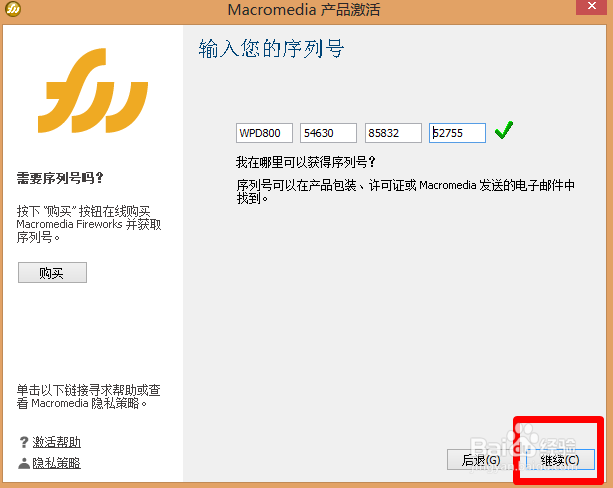The width and height of the screenshot is (613, 488).
Task: Click the large Fireworks logo
Action: click(x=93, y=90)
